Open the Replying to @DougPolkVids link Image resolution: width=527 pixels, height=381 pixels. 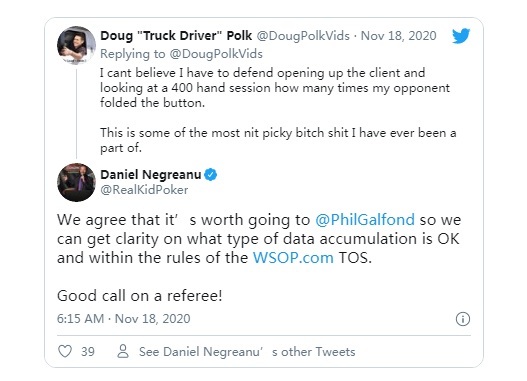(x=181, y=54)
